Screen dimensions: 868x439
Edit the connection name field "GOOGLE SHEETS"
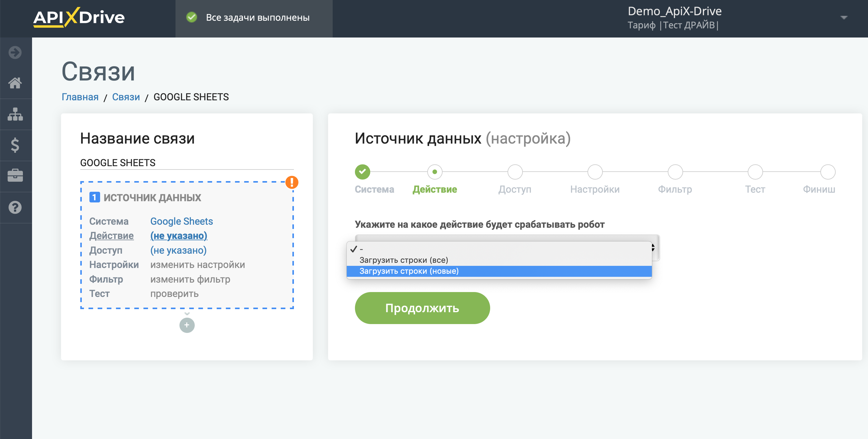click(187, 163)
